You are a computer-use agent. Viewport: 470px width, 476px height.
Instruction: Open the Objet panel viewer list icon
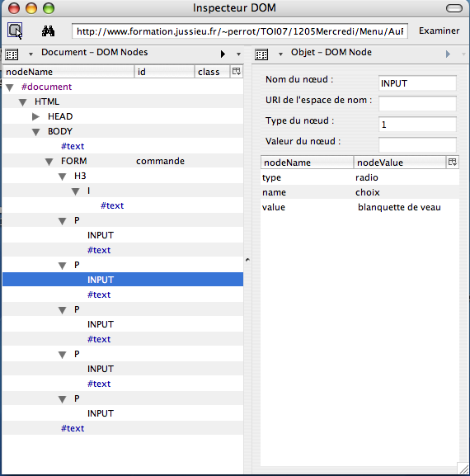(x=261, y=54)
